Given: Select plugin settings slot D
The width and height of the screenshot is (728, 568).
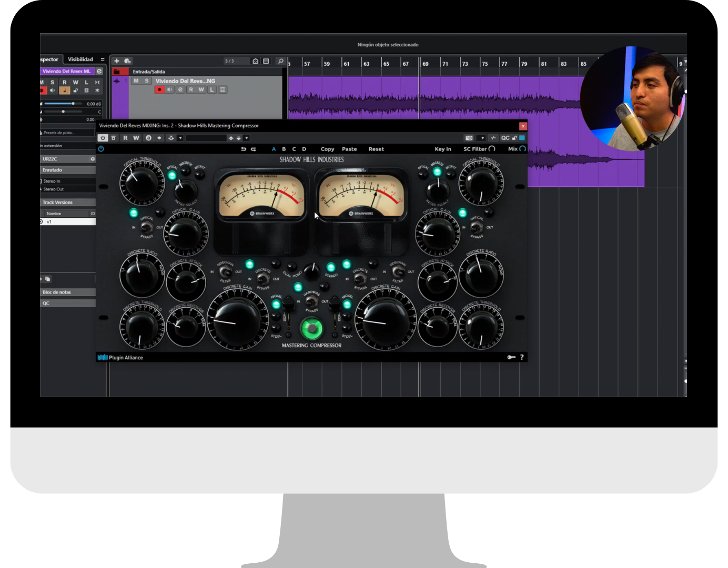Looking at the screenshot, I should [x=304, y=149].
